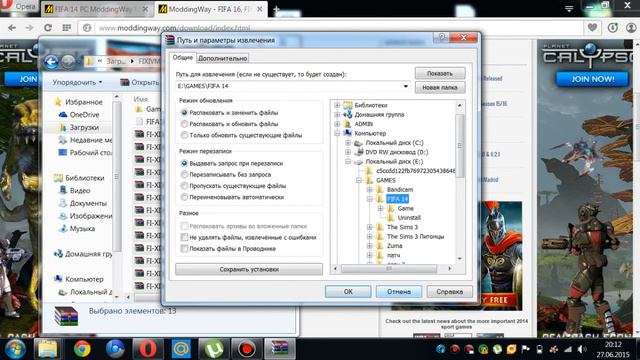Click the Action Center flag tray icon
The image size is (640, 360).
526,349
